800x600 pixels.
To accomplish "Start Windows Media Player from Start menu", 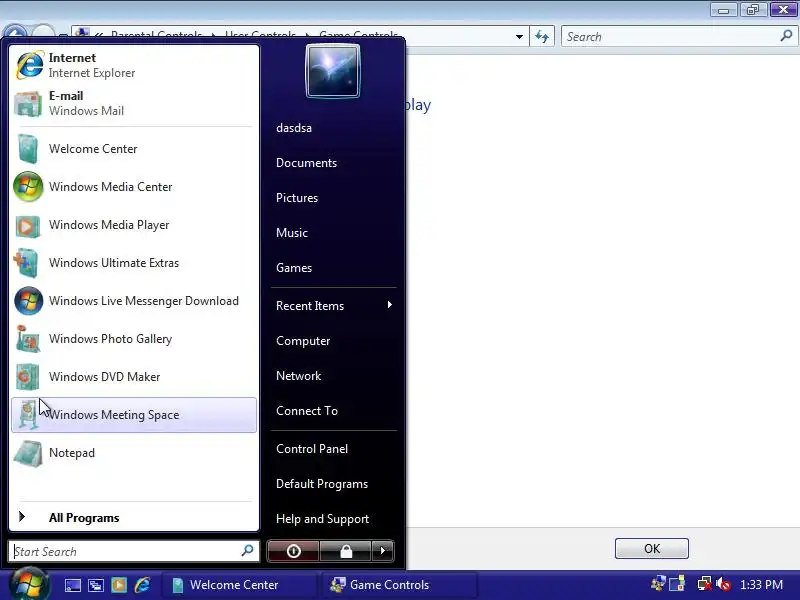I will pyautogui.click(x=134, y=225).
